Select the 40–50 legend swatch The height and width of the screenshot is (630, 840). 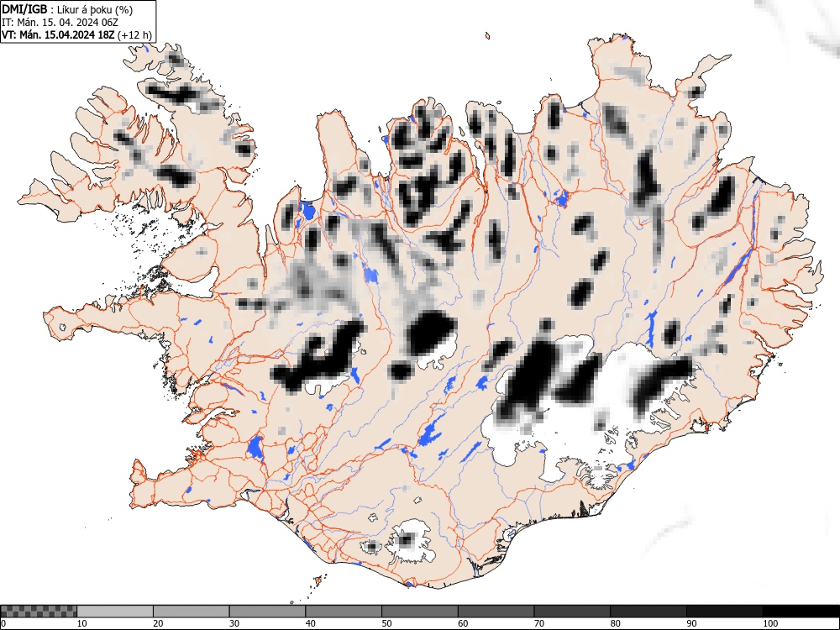(x=344, y=612)
